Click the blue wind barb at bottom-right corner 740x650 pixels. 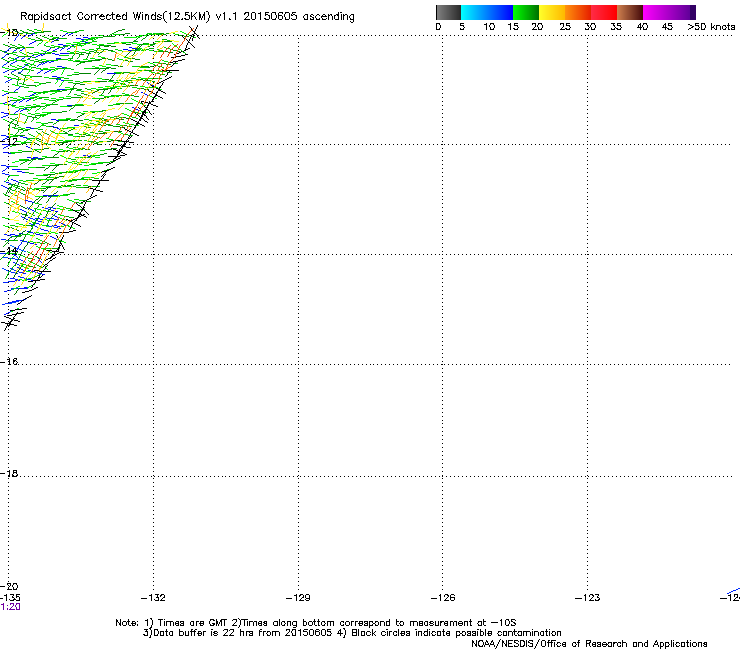(734, 591)
